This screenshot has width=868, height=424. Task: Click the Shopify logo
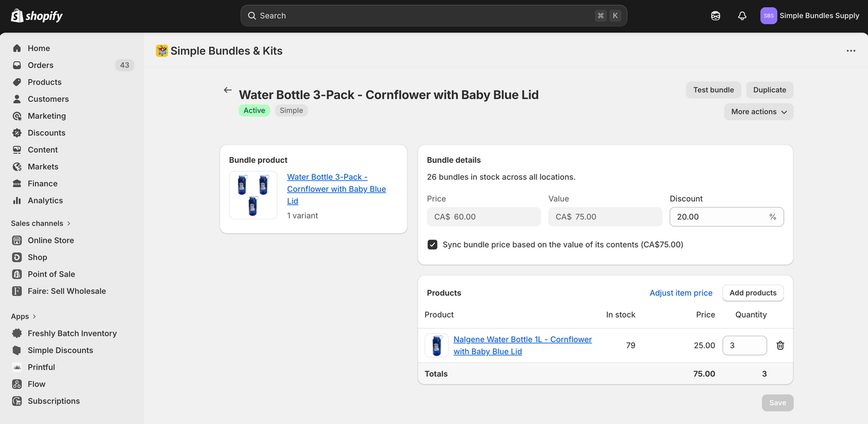pyautogui.click(x=37, y=16)
